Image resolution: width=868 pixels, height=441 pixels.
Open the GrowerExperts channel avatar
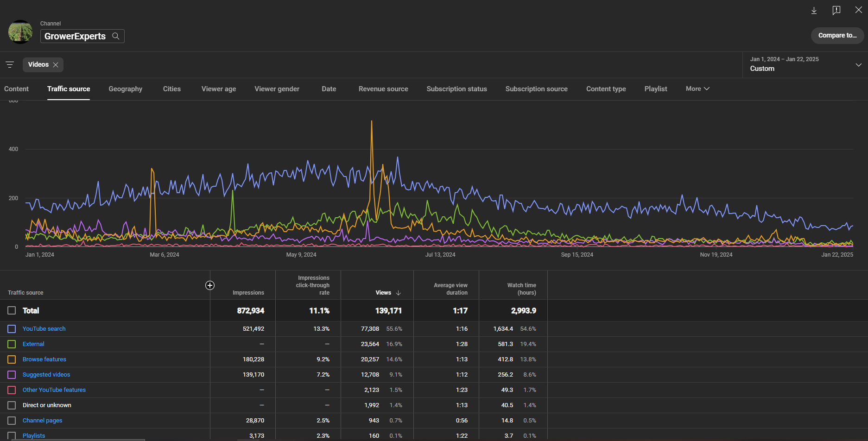pos(20,32)
